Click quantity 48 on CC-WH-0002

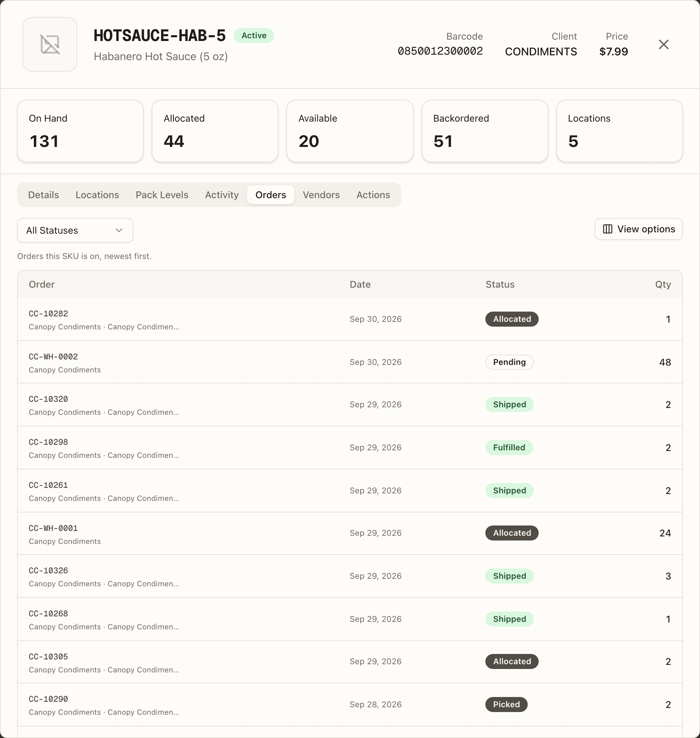pyautogui.click(x=665, y=362)
